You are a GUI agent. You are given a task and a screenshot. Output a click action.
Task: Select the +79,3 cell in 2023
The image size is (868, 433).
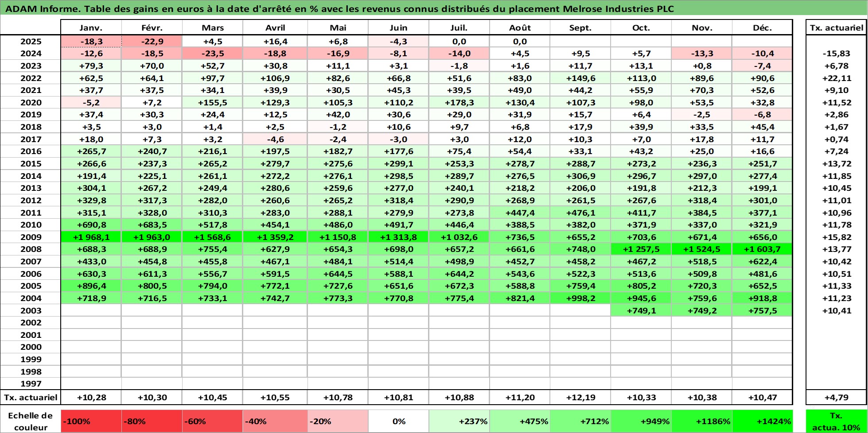click(x=91, y=66)
